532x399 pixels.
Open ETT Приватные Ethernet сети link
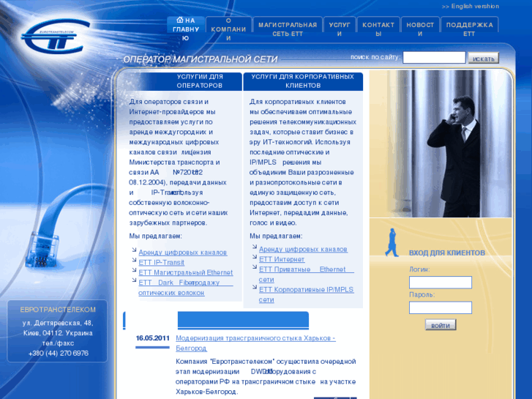coord(306,275)
